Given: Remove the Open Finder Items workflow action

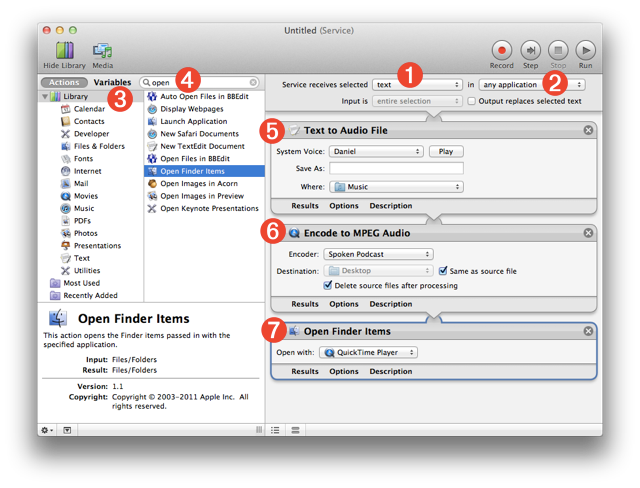Looking at the screenshot, I should pyautogui.click(x=588, y=331).
